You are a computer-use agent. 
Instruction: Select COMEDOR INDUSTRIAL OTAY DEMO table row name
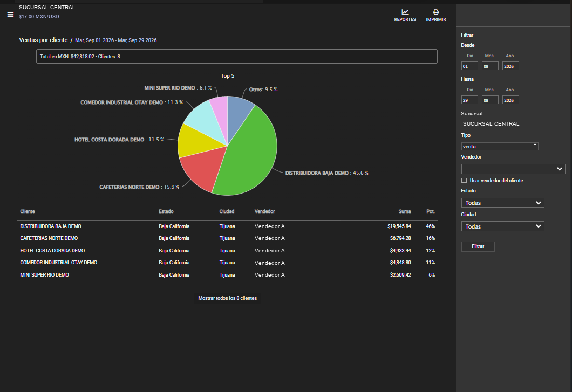(59, 263)
